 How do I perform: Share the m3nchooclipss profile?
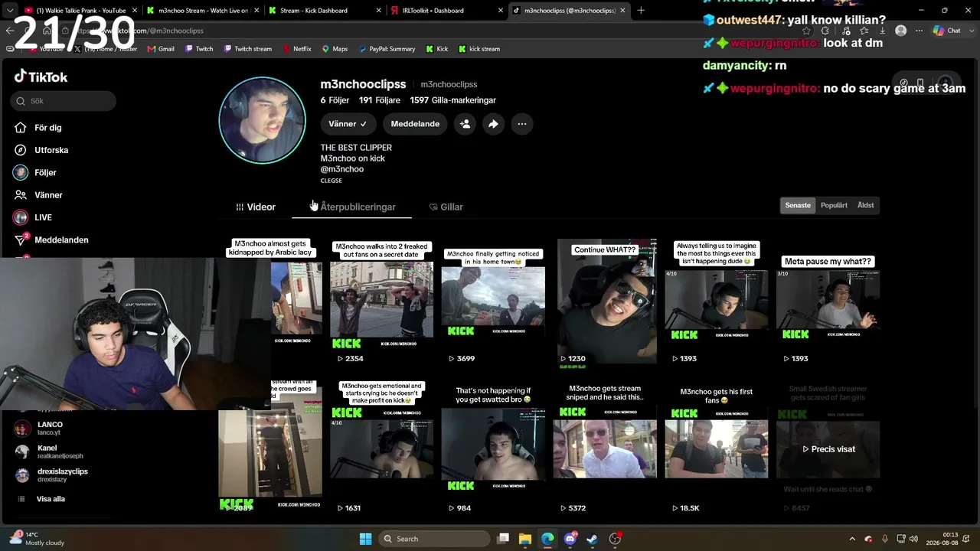(x=493, y=124)
